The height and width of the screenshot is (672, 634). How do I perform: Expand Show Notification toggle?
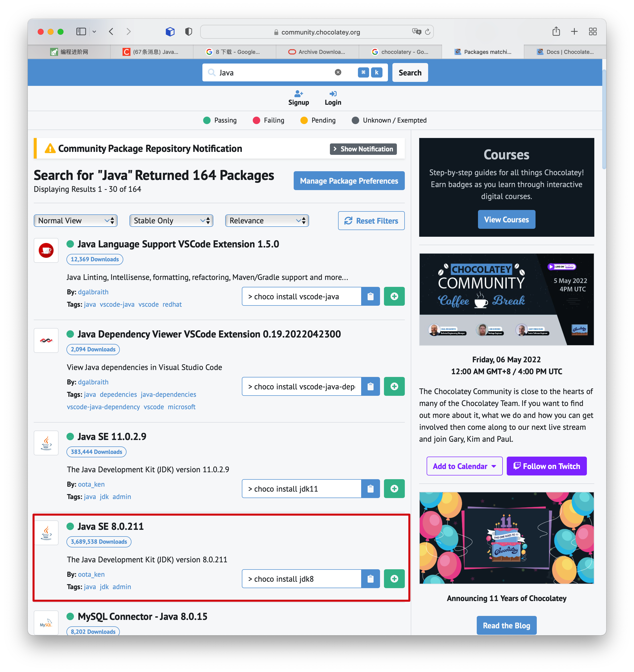(363, 149)
